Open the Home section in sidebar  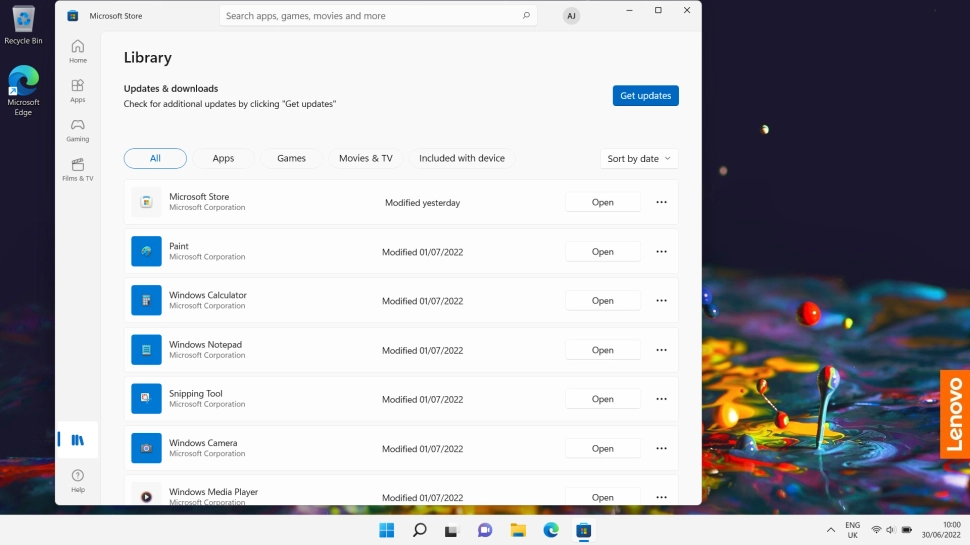(x=78, y=51)
